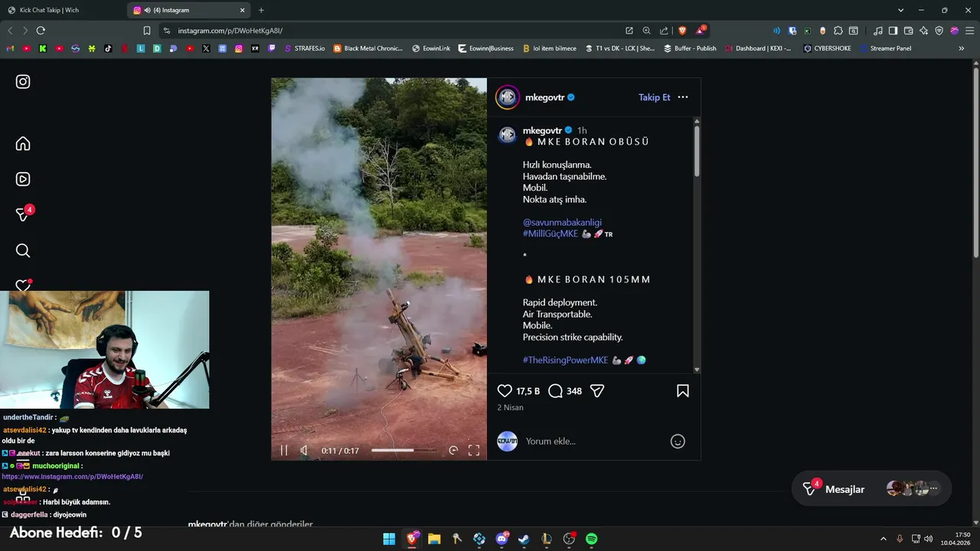Open extensions puzzle piece menu
Screen dimensions: 980x551
click(838, 31)
